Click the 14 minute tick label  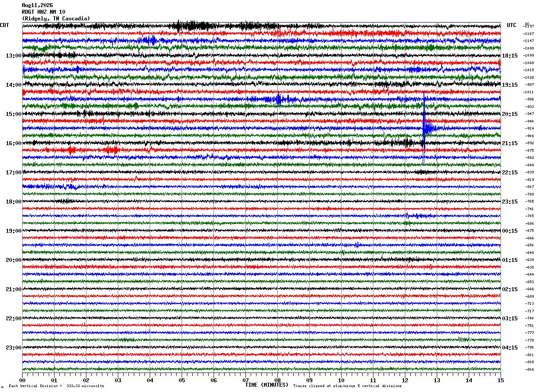pyautogui.click(x=469, y=380)
